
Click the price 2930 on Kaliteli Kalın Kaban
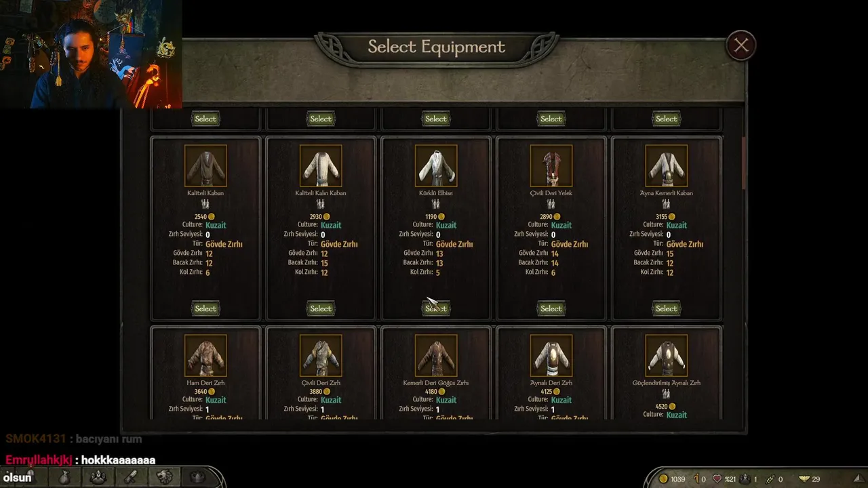[x=315, y=217]
